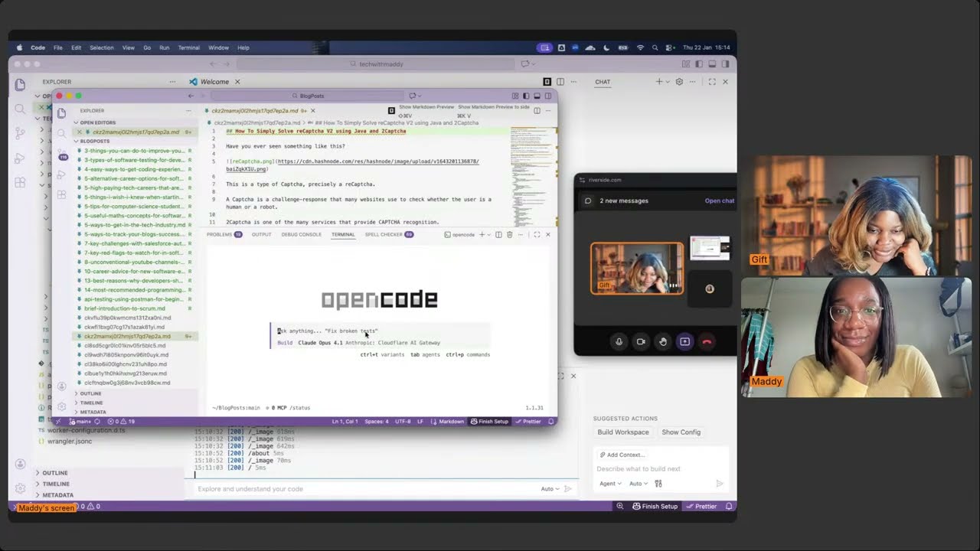Click the Build Workspace button

click(x=622, y=432)
